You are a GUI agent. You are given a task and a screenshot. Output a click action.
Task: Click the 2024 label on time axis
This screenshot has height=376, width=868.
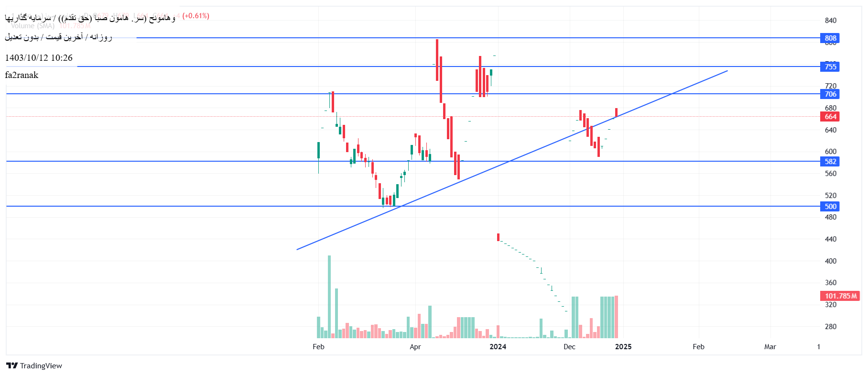(498, 347)
